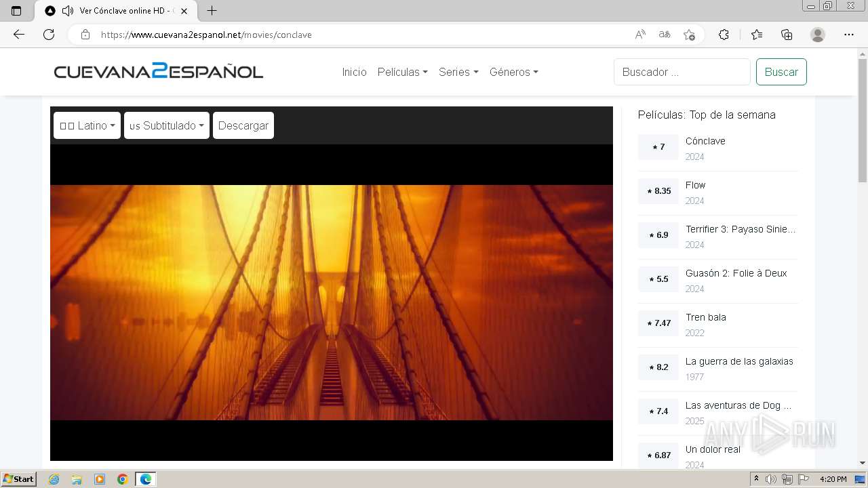The width and height of the screenshot is (868, 488).
Task: Open the taskbar clock showing 4:20 PM
Action: [x=833, y=479]
